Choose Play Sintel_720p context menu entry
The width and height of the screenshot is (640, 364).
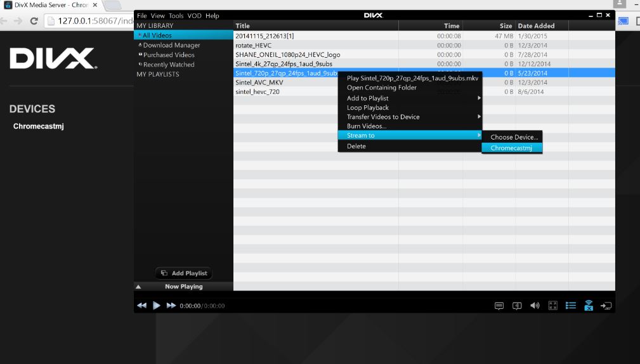pyautogui.click(x=410, y=78)
